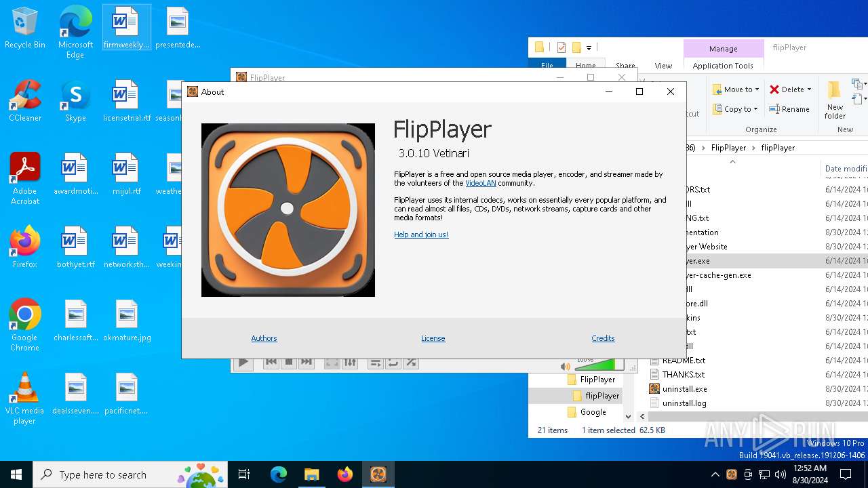Image resolution: width=868 pixels, height=488 pixels.
Task: Start playback with FlipPlayer play button
Action: 243,364
